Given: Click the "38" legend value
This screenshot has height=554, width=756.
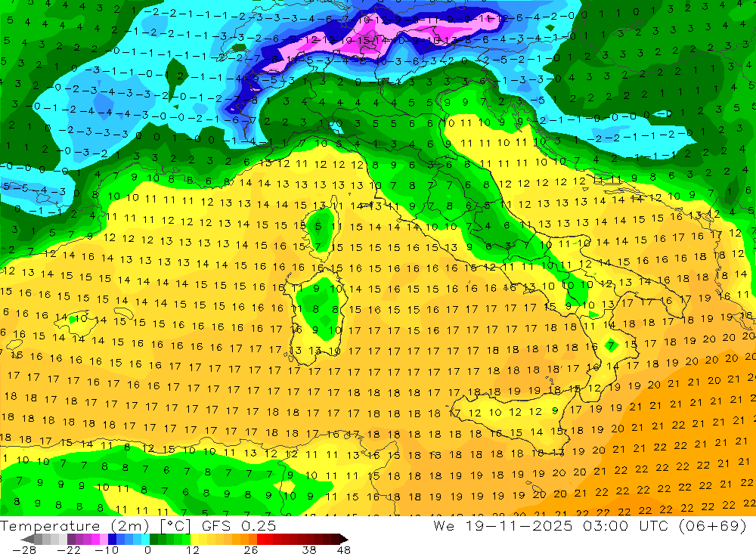Looking at the screenshot, I should (308, 550).
